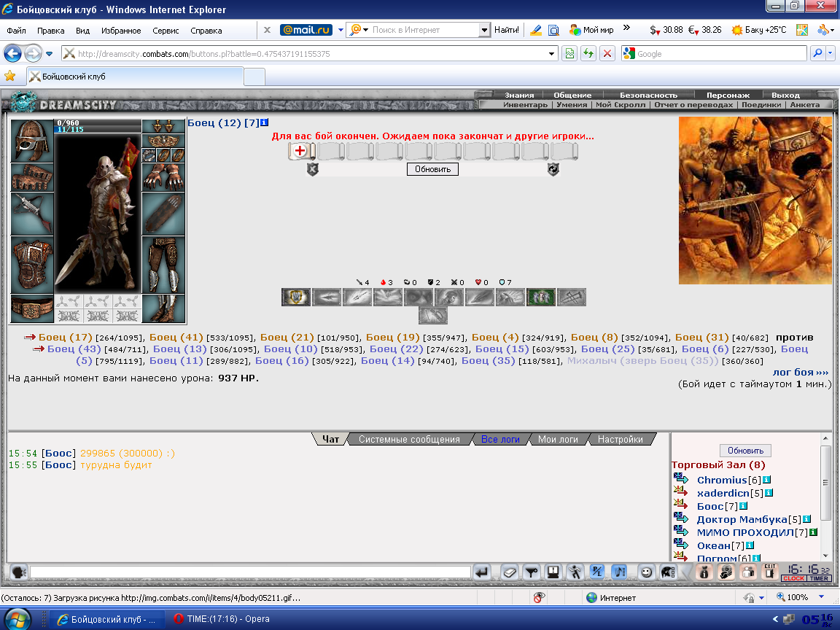Switch to the Системные сообщения tab
The width and height of the screenshot is (840, 630).
click(x=409, y=439)
